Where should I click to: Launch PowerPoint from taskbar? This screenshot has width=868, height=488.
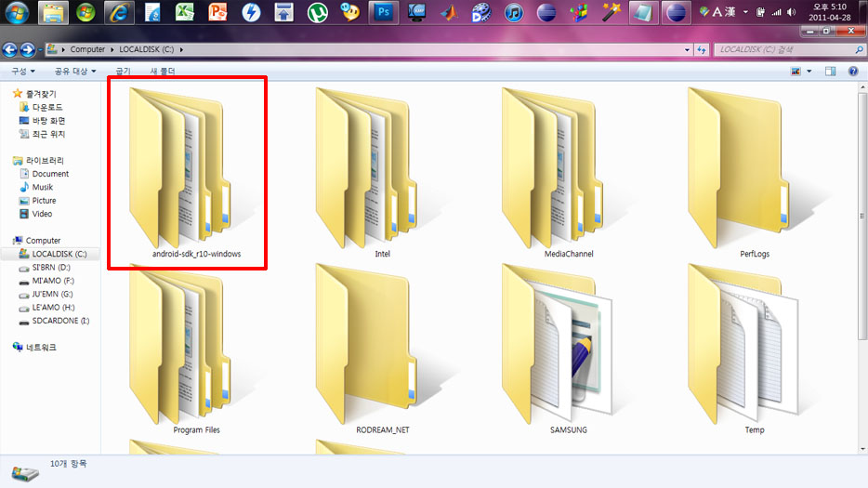pos(217,12)
